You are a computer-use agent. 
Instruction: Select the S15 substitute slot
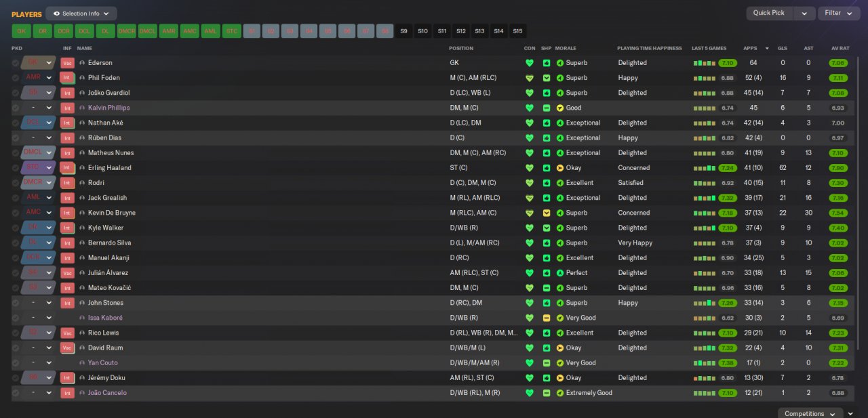517,31
